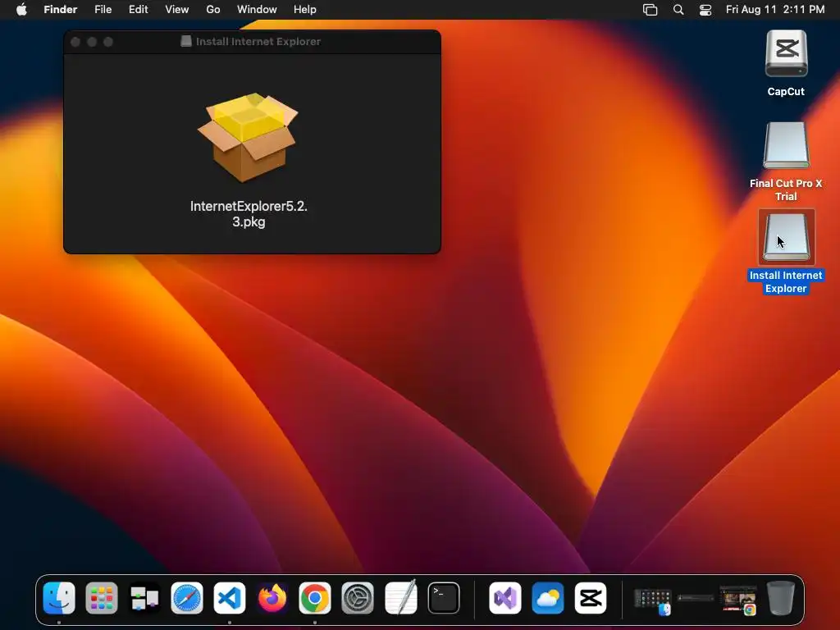Open the InternetExplorer5.2.3.pkg package icon
This screenshot has height=630, width=840.
(x=248, y=137)
